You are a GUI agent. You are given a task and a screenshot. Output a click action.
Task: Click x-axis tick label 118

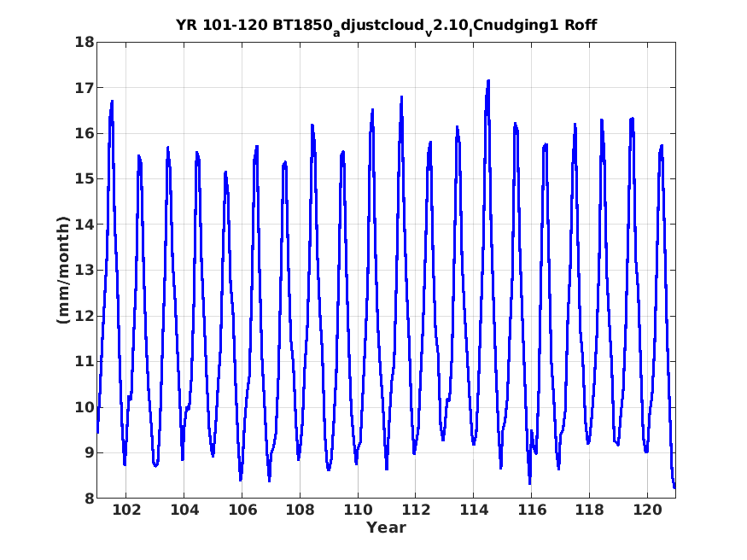589,510
